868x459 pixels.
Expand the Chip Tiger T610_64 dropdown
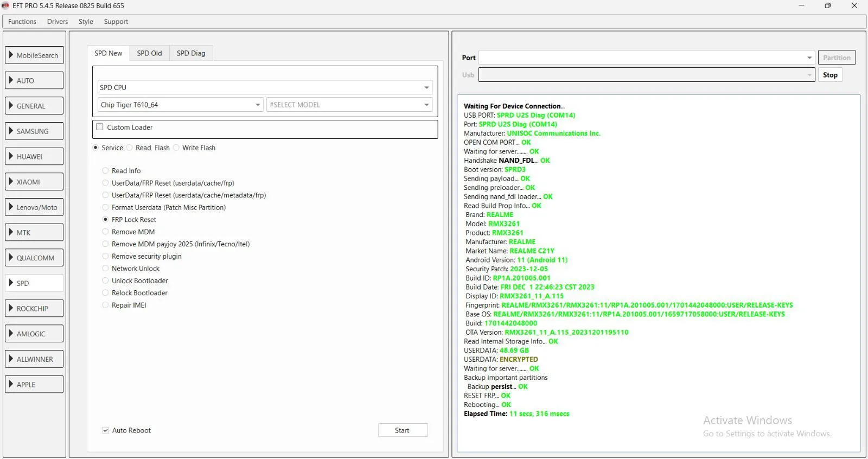[x=181, y=105]
